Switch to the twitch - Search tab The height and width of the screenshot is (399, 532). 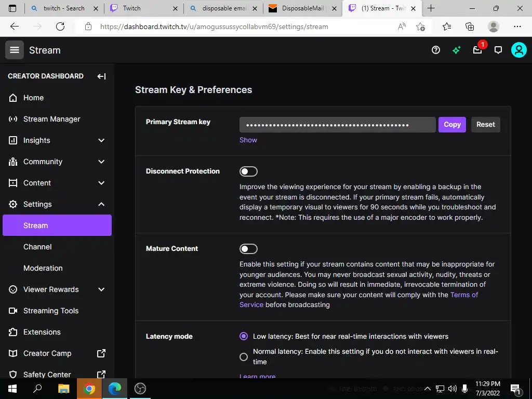click(64, 8)
